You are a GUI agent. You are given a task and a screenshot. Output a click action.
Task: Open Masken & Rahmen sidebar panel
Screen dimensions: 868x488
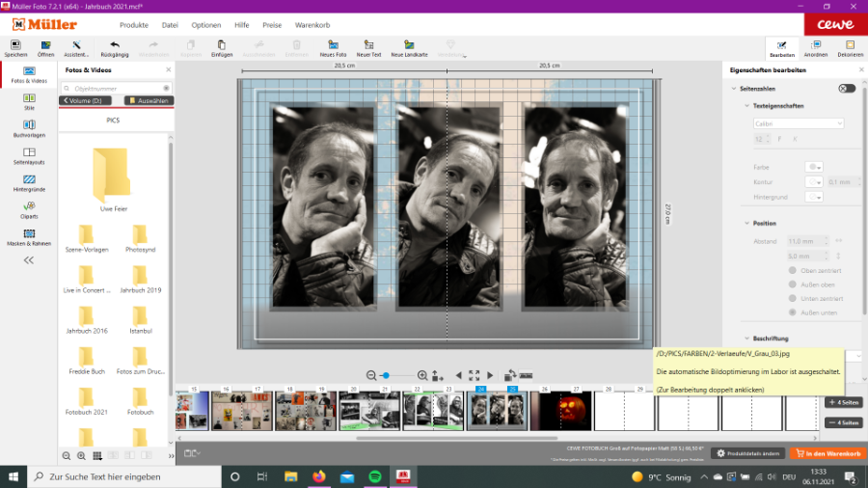click(29, 234)
